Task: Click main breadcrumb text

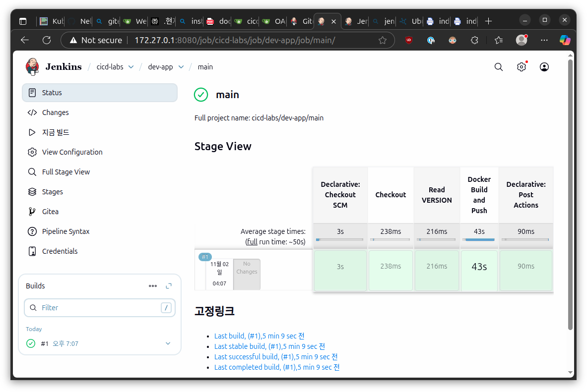Action: pyautogui.click(x=205, y=67)
